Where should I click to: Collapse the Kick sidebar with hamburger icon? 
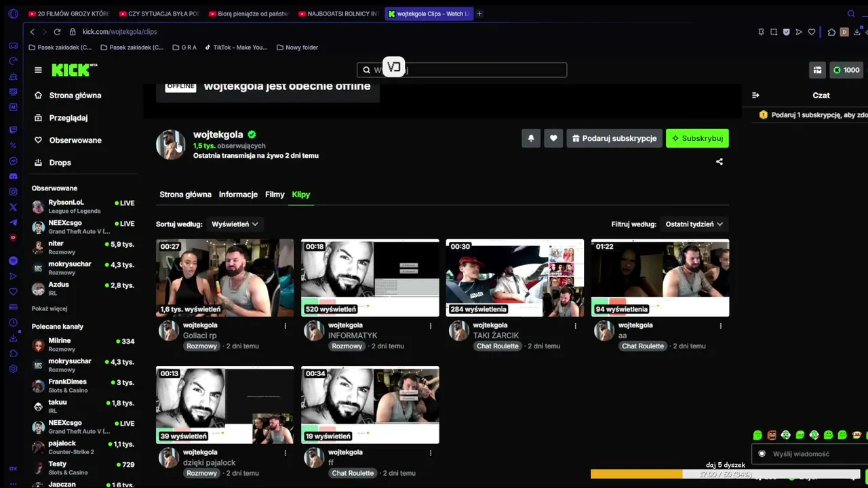coord(38,70)
